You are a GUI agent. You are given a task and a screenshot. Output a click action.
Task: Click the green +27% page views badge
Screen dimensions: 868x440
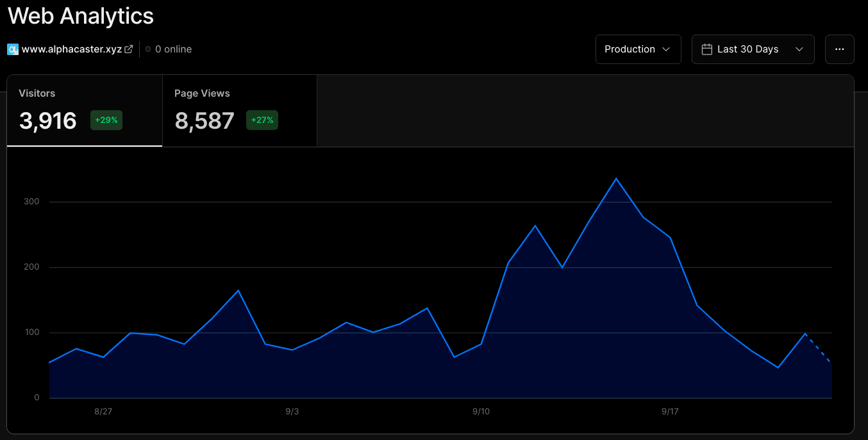(262, 120)
